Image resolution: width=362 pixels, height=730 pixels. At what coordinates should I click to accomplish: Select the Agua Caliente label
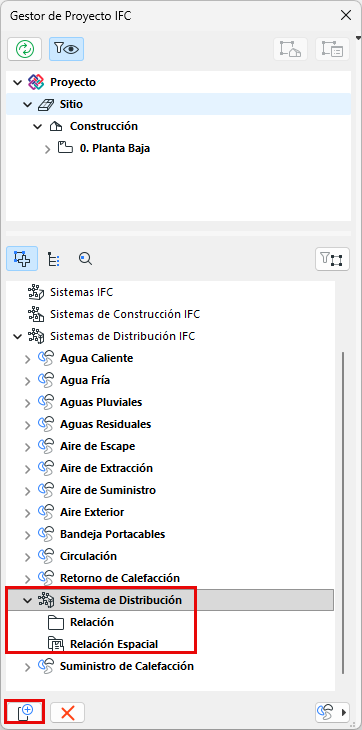pyautogui.click(x=96, y=358)
